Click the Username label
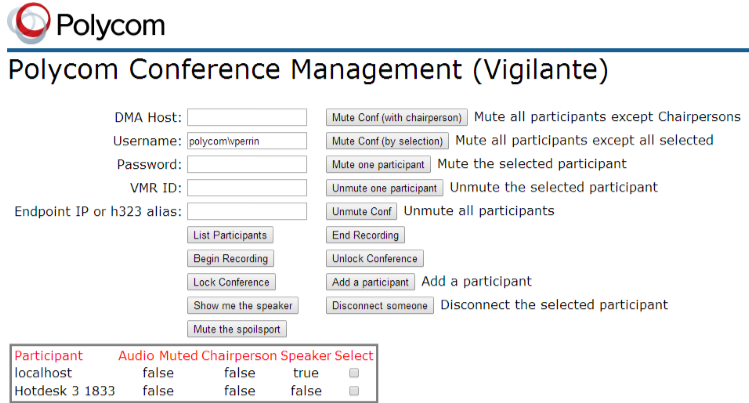This screenshot has height=403, width=749. tap(148, 141)
